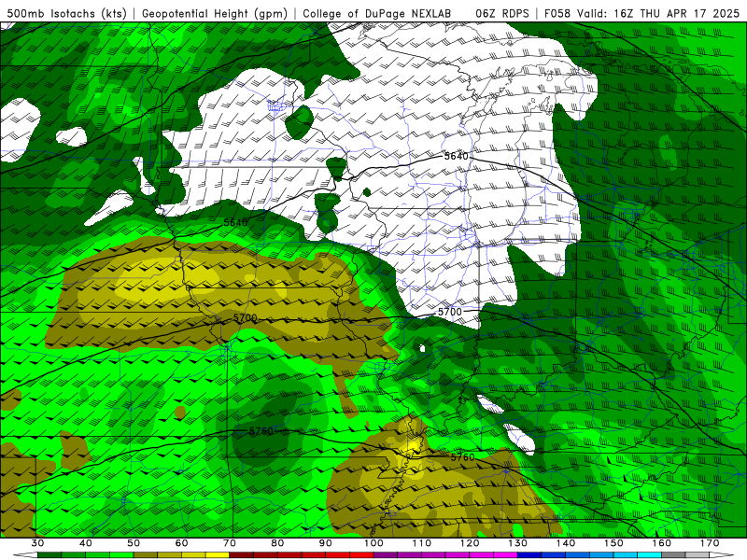Image resolution: width=747 pixels, height=560 pixels.
Task: Click the 'Geopotential Height (gpm)' header text
Action: point(215,13)
